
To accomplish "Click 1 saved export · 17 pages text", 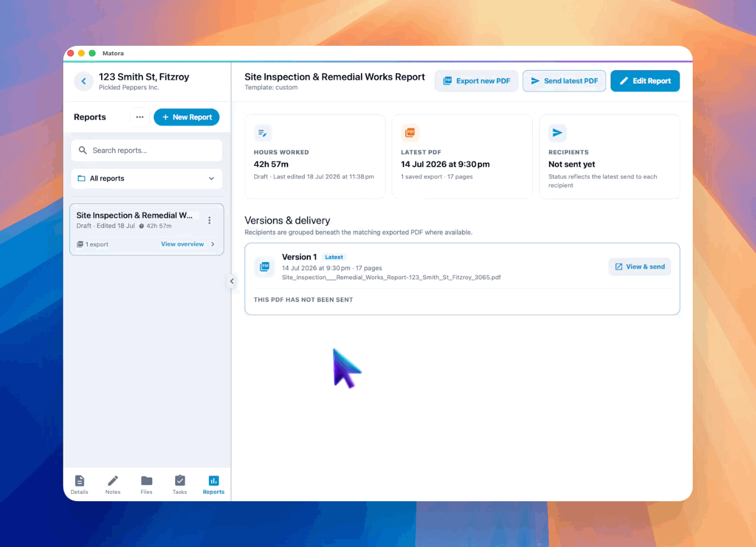I will [x=437, y=177].
